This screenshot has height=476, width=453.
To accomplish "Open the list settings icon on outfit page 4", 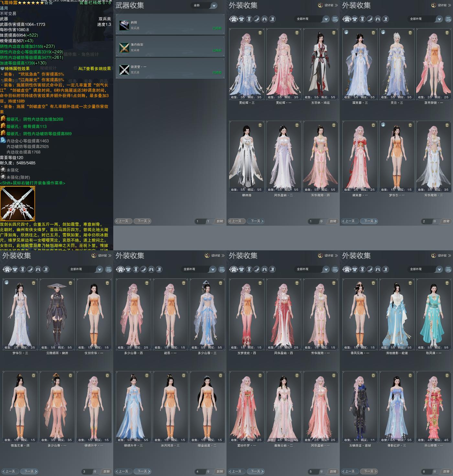I will [x=222, y=269].
